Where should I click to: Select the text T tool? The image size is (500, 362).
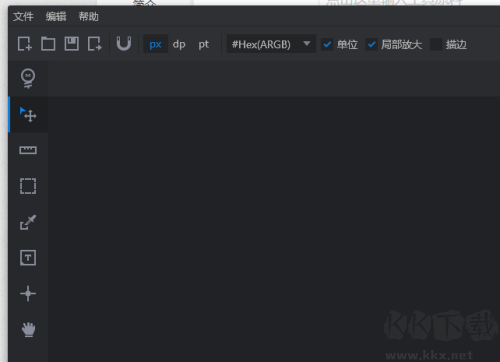coord(28,258)
